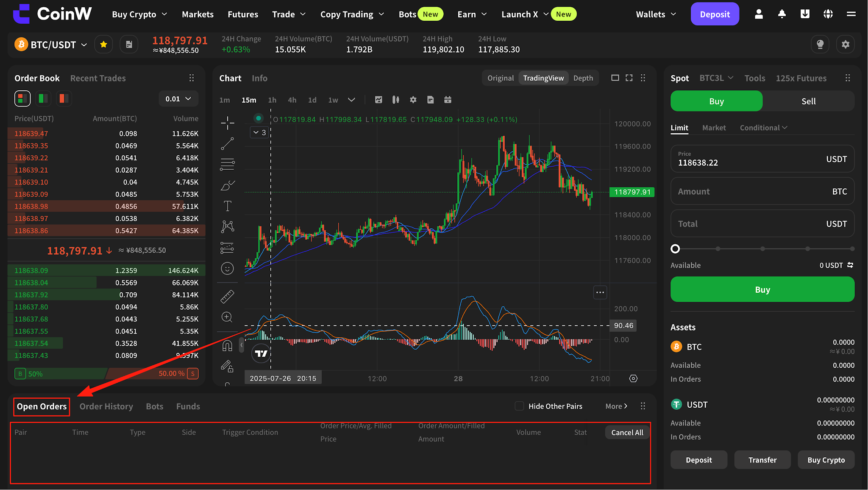Expand chart to fullscreen
The width and height of the screenshot is (868, 490).
pos(629,78)
